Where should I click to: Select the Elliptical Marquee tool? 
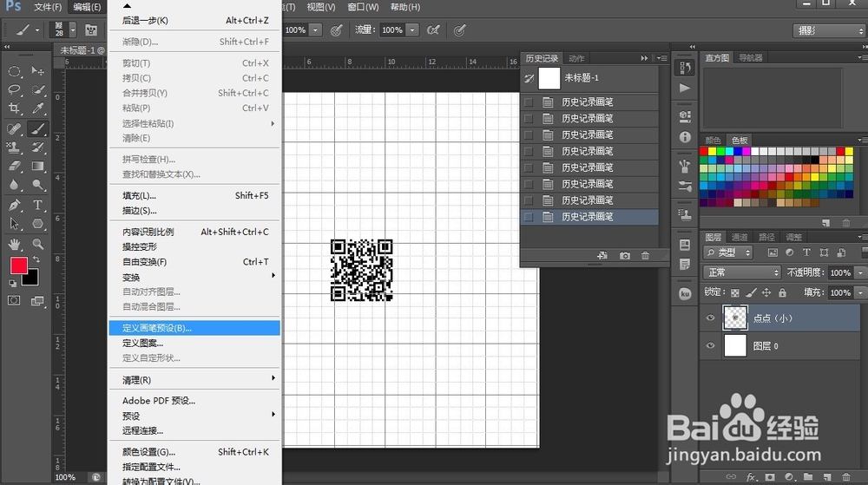point(15,71)
